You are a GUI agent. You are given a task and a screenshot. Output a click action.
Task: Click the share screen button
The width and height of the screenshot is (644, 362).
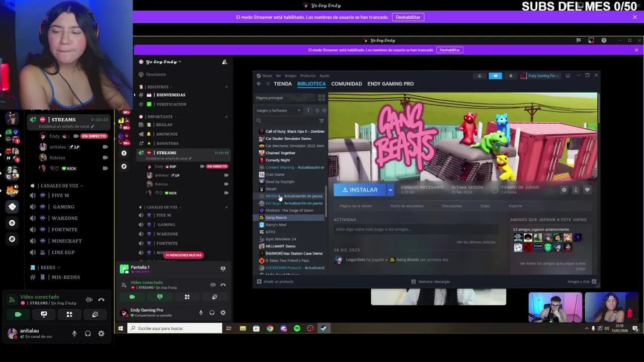[44, 315]
